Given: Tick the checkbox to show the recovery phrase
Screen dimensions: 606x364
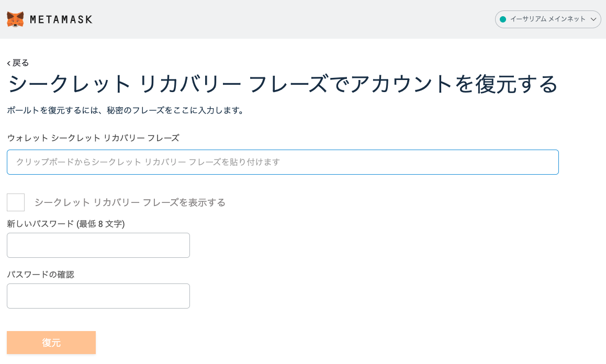Looking at the screenshot, I should (x=16, y=202).
